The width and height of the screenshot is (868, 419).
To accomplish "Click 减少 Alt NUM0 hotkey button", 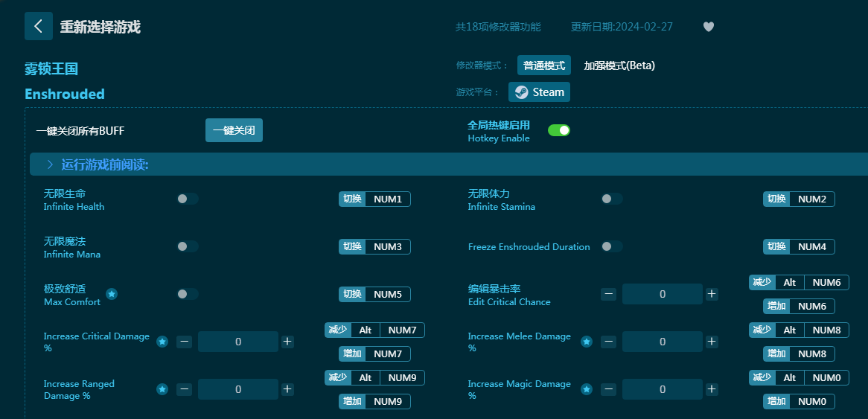I will tap(799, 377).
